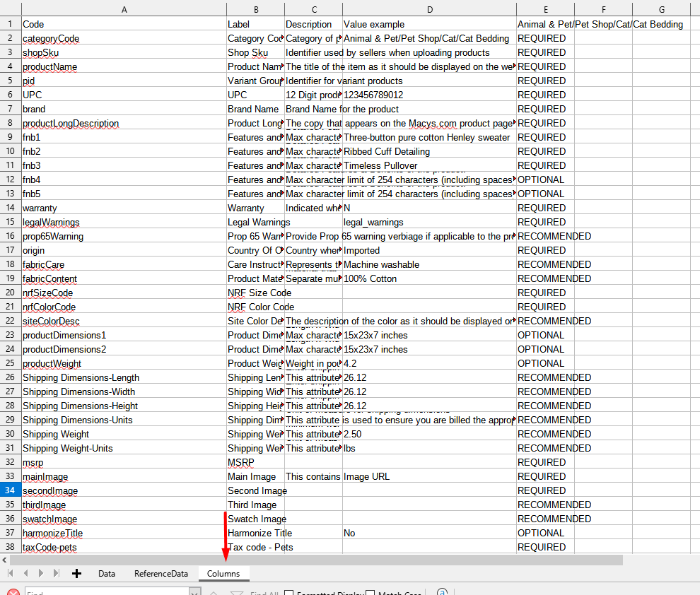
Task: Click the 'fnb4' cell
Action: tap(124, 179)
